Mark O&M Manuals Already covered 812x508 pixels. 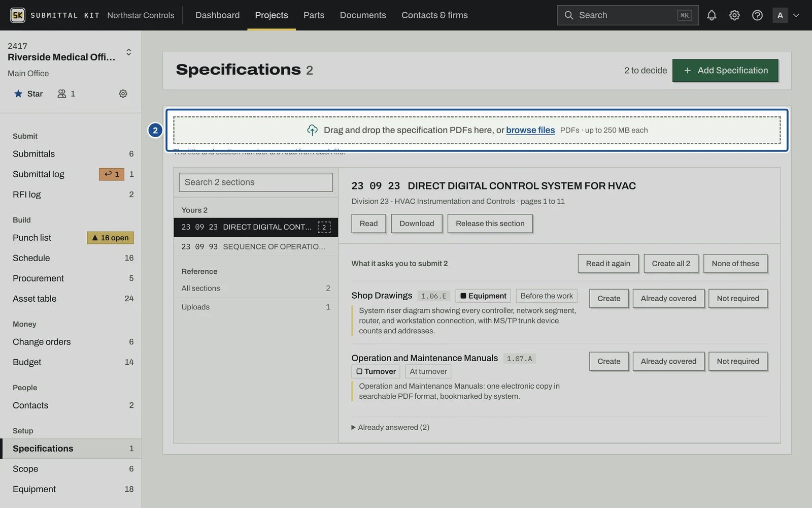(668, 362)
